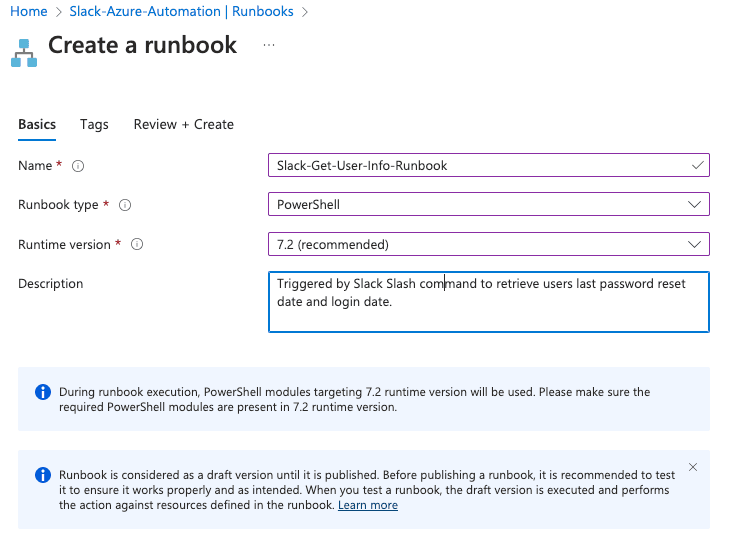This screenshot has width=747, height=549.
Task: Open the Runtime version 7.2 dropdown
Action: click(x=489, y=244)
